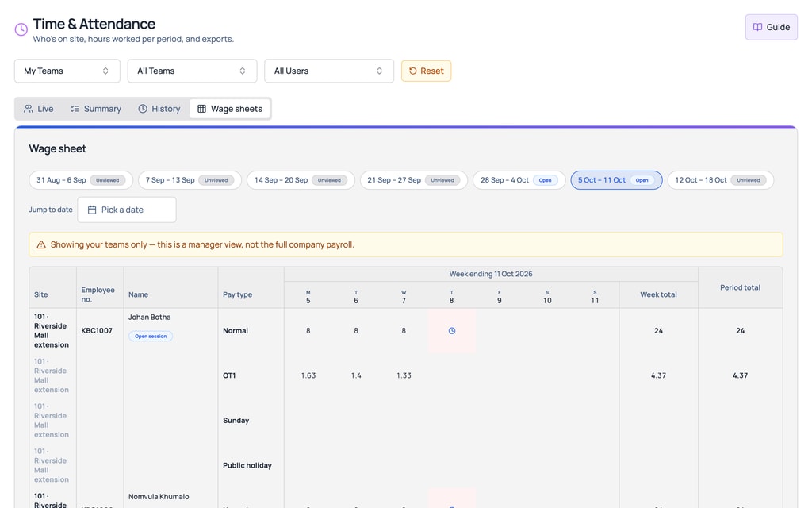Click the book icon in the Guide button
Screen dimensions: 812x508
click(x=757, y=27)
